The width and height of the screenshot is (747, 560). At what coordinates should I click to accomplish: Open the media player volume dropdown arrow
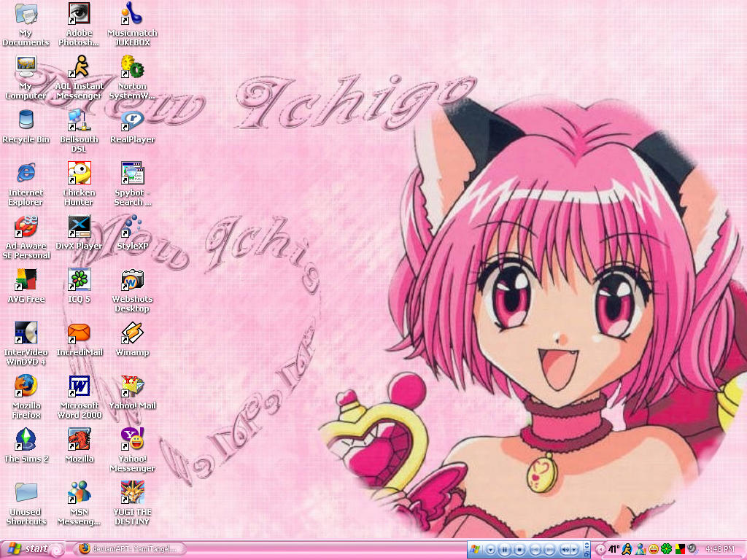click(573, 550)
